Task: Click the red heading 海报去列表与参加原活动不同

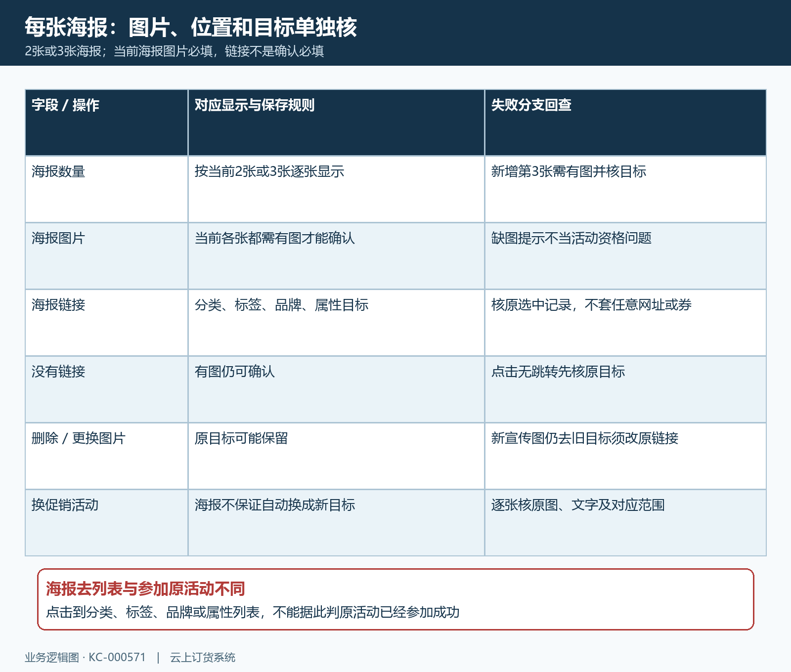Action: [146, 588]
